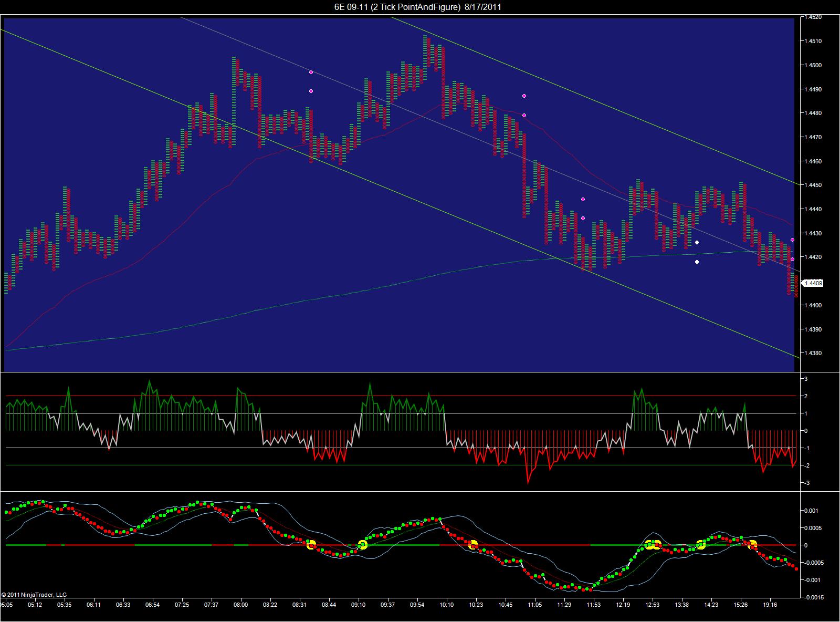Click the 11:05 time axis label

534,605
